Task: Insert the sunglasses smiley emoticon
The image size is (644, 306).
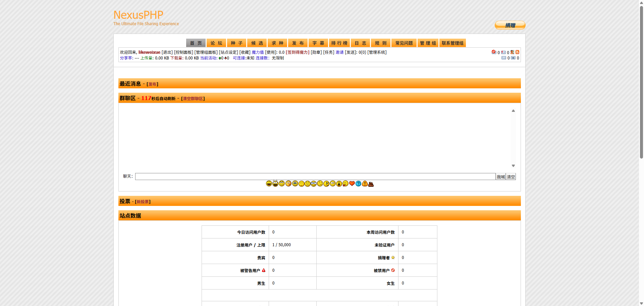Action: 314,183
